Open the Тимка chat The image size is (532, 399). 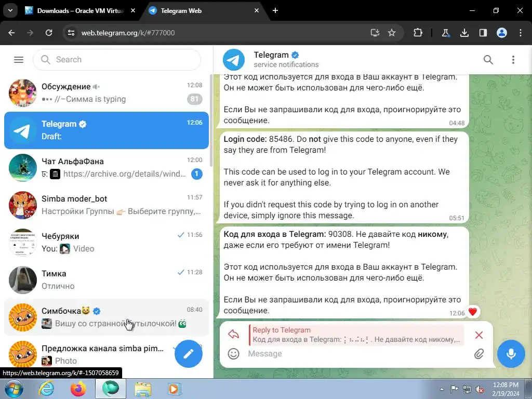tap(106, 280)
